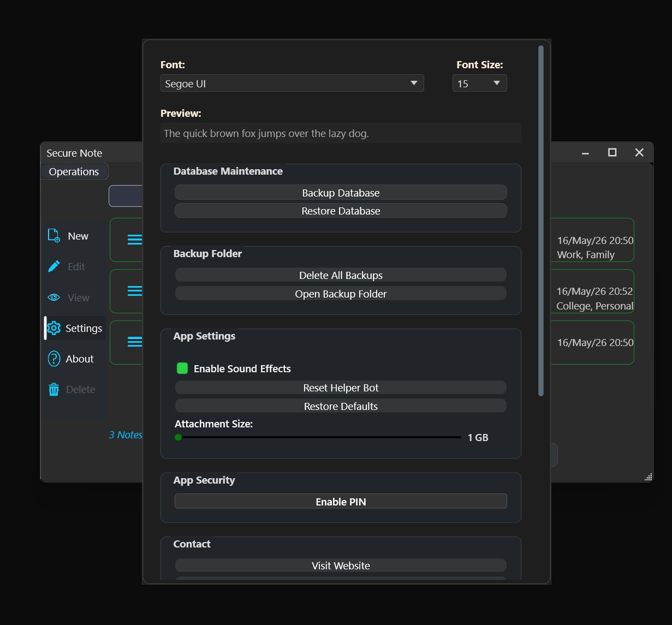Image resolution: width=672 pixels, height=625 pixels.
Task: Click the Secure Note window title
Action: tap(74, 153)
